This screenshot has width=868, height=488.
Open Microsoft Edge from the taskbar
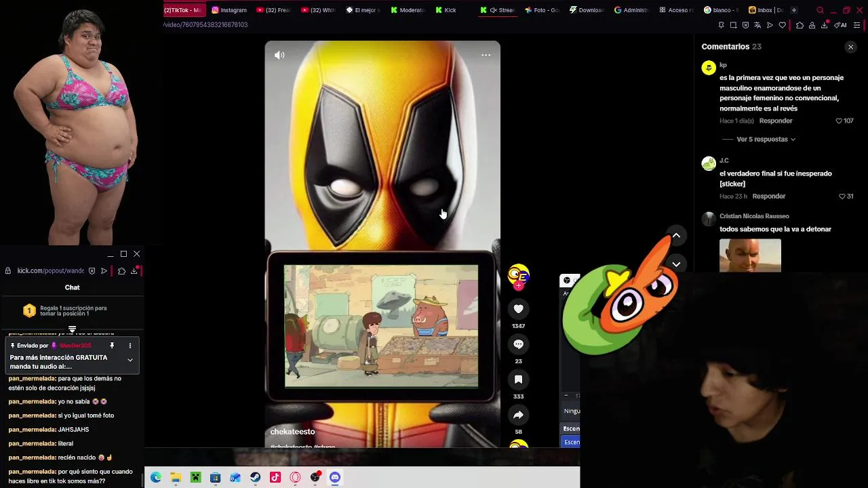pos(156,477)
